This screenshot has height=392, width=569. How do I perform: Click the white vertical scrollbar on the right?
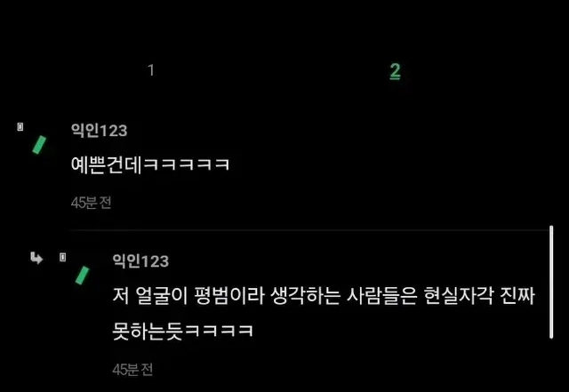pos(551,282)
